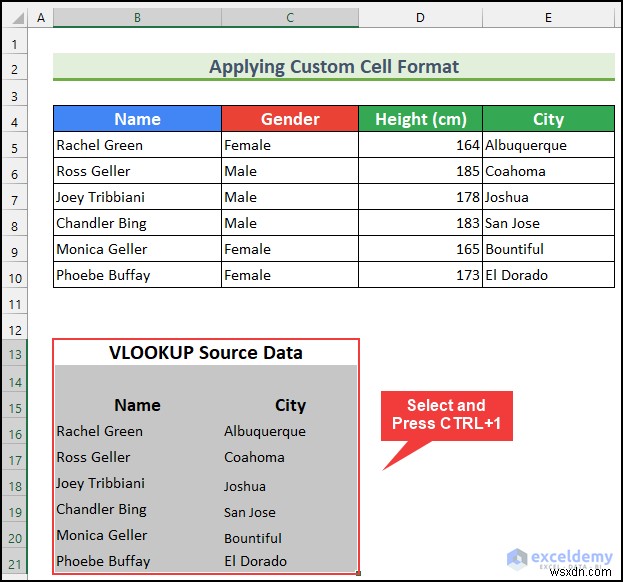Click the VLOOKUP Source Data heading cell
623x582 pixels.
click(x=206, y=352)
